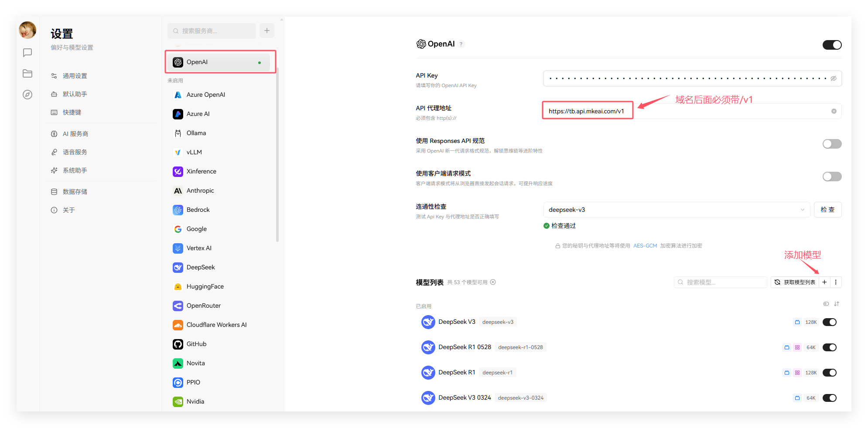
Task: Click the 检查 connectivity check button
Action: coord(827,210)
